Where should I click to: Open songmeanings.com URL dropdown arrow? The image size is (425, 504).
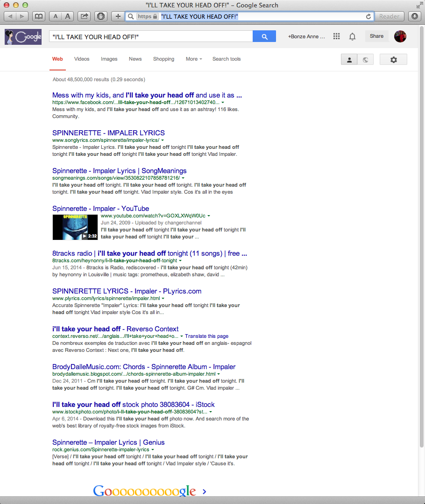[x=183, y=178]
